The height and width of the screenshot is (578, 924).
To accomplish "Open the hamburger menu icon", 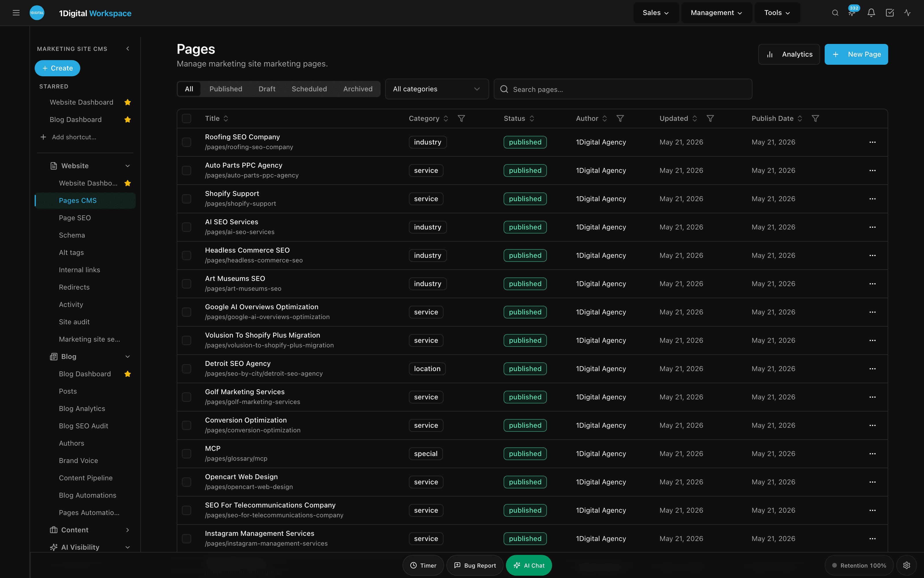I will click(16, 13).
